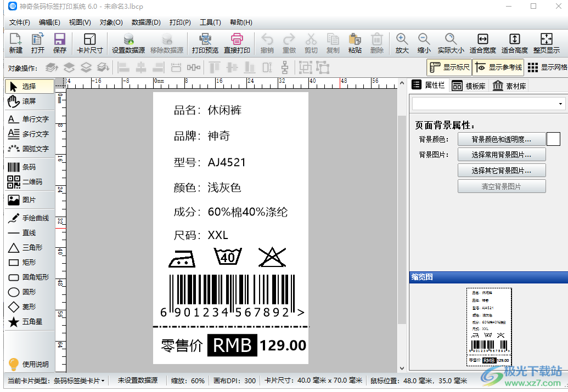Click the 粘贴 paste icon
The height and width of the screenshot is (392, 568).
(355, 43)
